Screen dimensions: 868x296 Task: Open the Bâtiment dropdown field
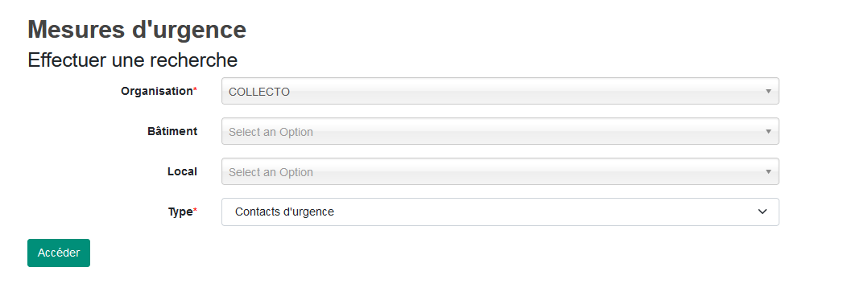[500, 132]
